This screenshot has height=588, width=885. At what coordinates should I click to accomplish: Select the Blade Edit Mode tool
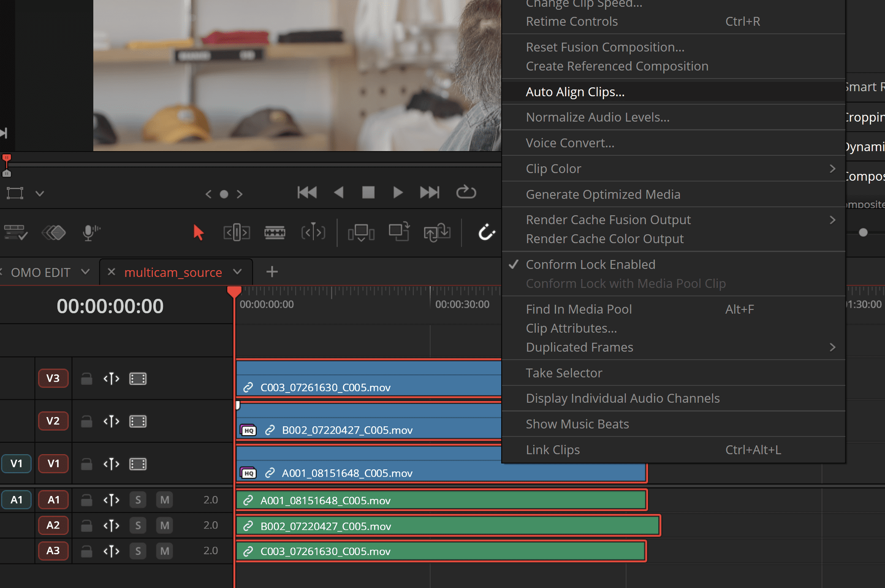(x=275, y=232)
